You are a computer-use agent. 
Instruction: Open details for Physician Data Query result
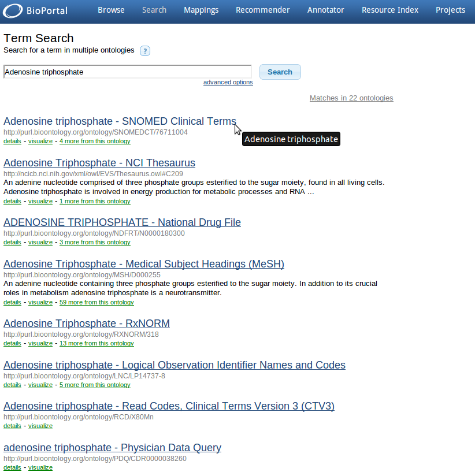(12, 467)
